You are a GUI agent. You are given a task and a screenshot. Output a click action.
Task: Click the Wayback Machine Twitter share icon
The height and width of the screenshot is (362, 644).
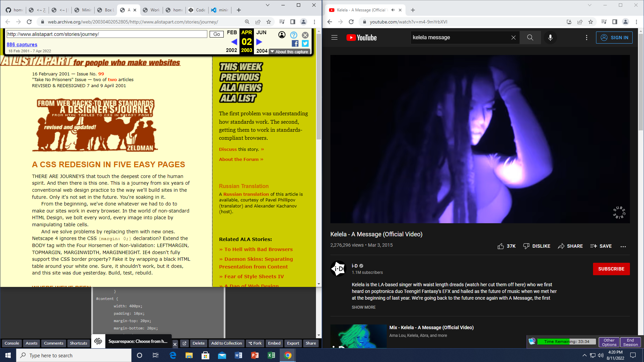click(305, 43)
